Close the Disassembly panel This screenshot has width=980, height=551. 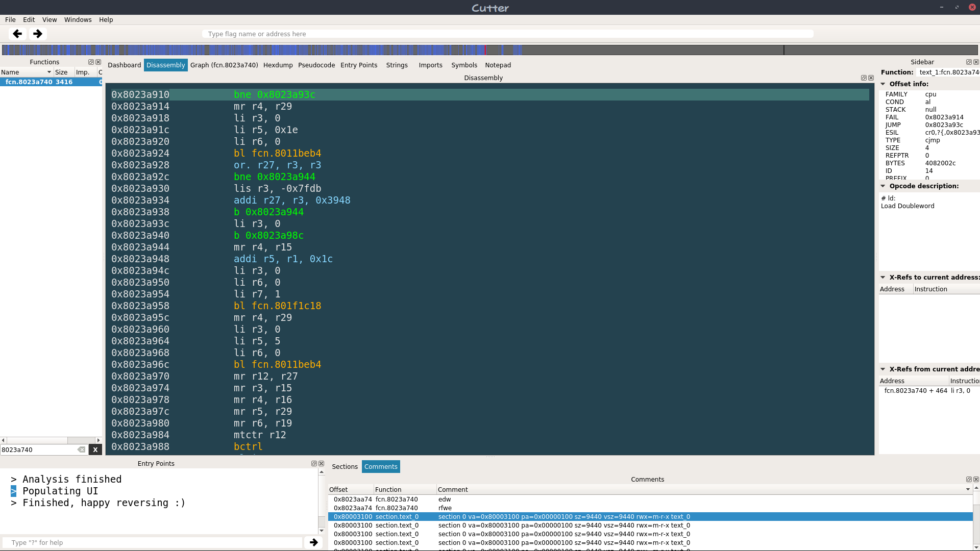coord(871,78)
